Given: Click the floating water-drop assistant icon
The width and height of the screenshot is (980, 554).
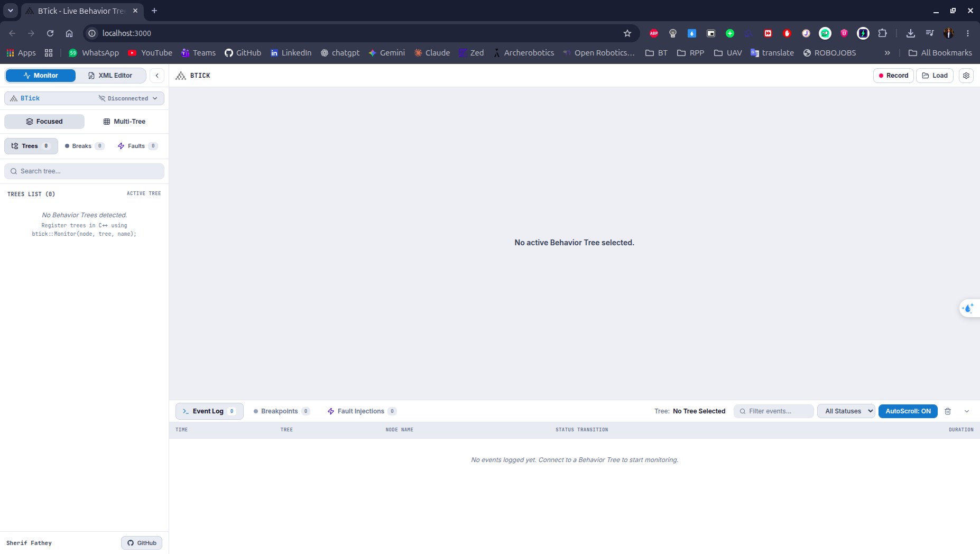Looking at the screenshot, I should (968, 308).
